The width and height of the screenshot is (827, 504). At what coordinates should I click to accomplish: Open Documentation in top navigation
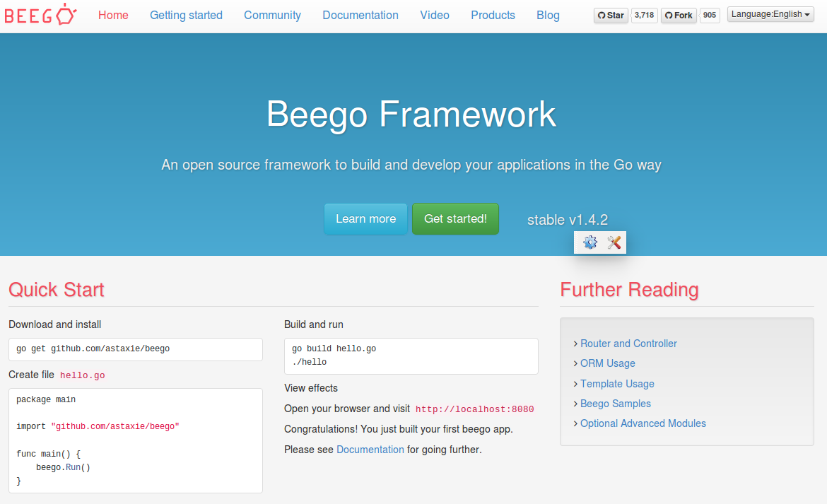(360, 16)
